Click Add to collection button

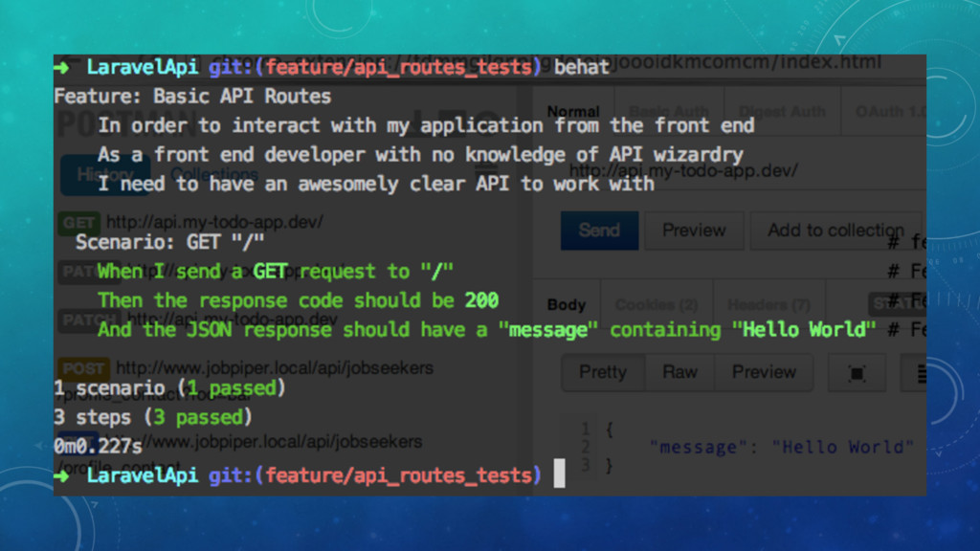point(835,231)
